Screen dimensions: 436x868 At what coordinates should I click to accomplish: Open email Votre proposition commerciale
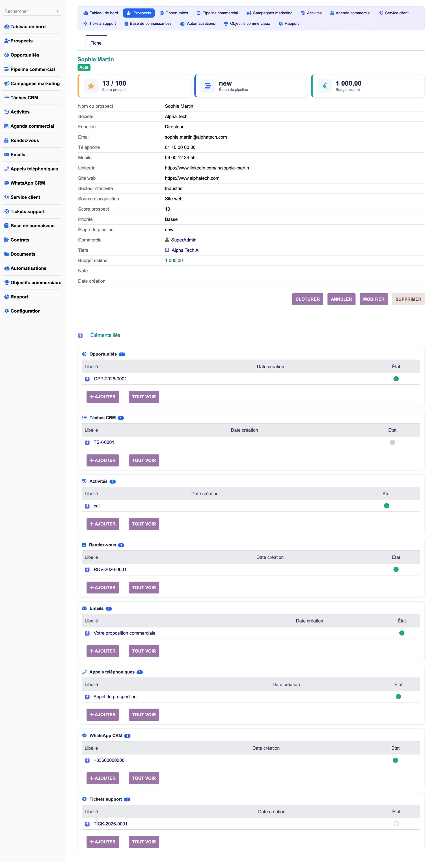(125, 633)
